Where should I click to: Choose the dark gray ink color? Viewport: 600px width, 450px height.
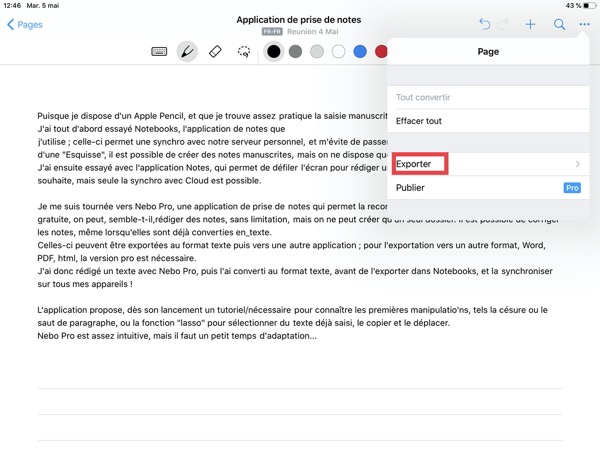click(x=295, y=51)
